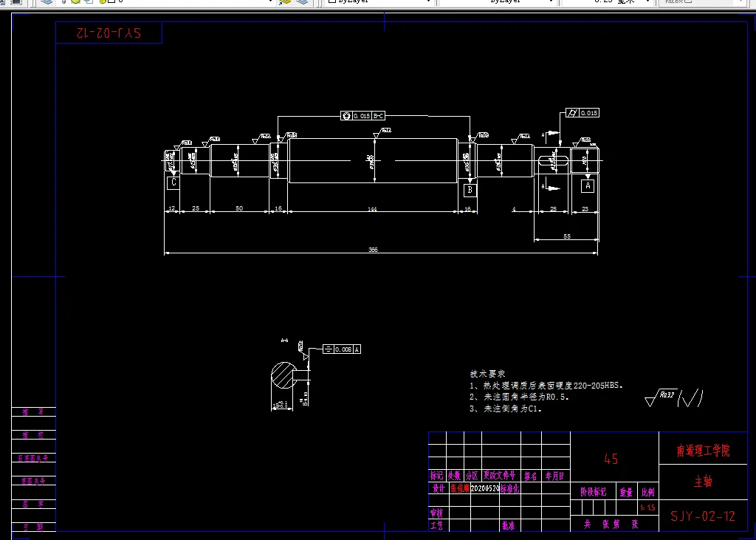Select the part name 主轴

[703, 481]
